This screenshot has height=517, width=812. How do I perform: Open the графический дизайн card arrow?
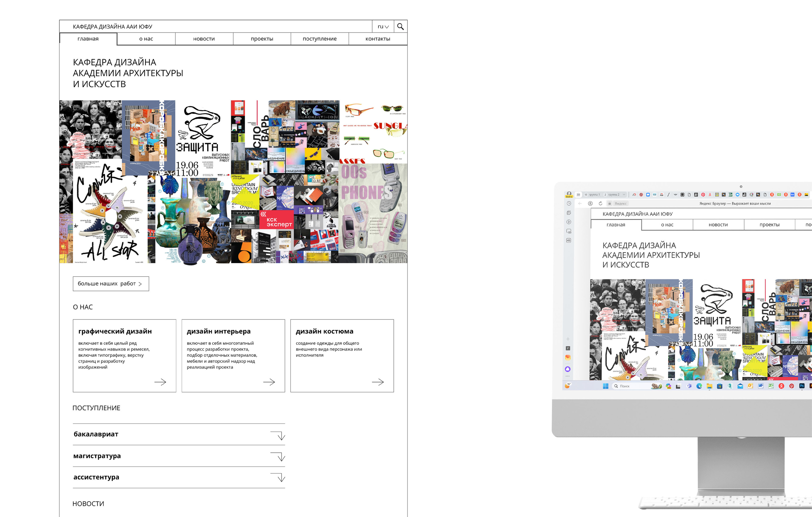tap(160, 382)
